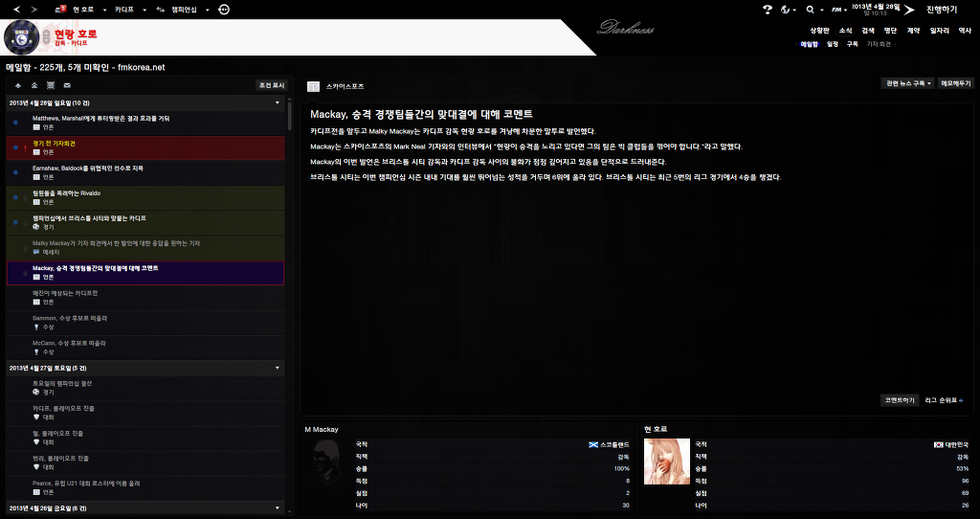Go back with the left arrow
This screenshot has height=519, width=980.
click(x=17, y=10)
